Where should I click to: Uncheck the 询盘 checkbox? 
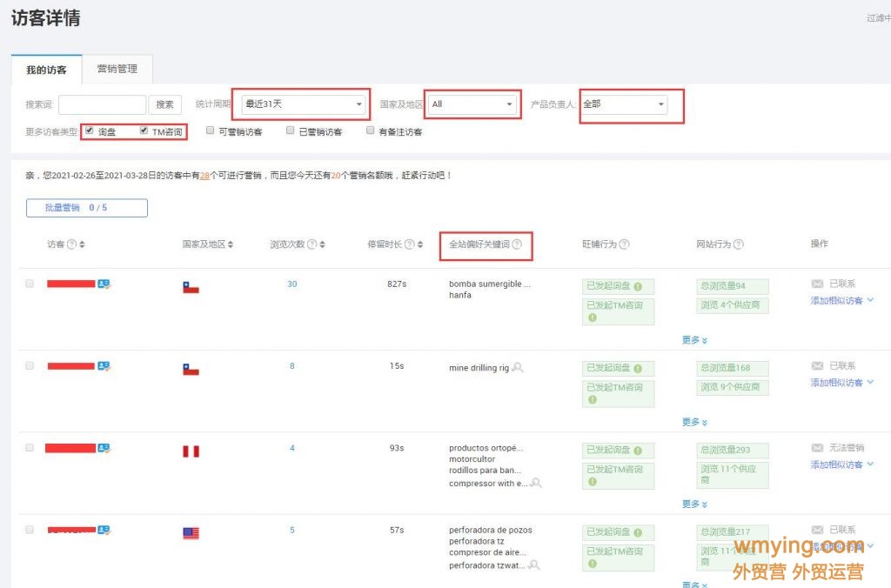(90, 130)
